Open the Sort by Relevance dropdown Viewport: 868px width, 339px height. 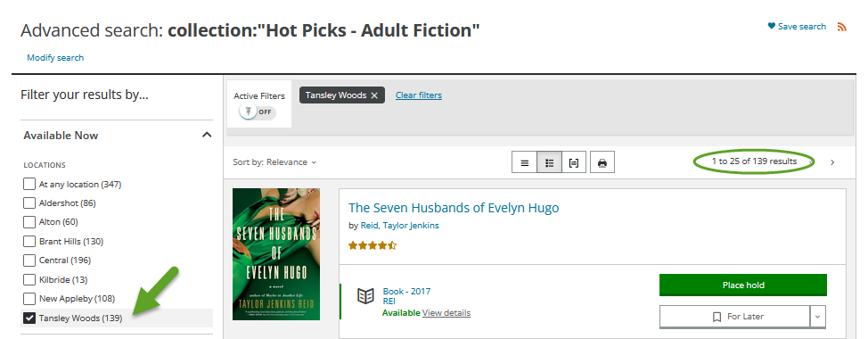[274, 162]
